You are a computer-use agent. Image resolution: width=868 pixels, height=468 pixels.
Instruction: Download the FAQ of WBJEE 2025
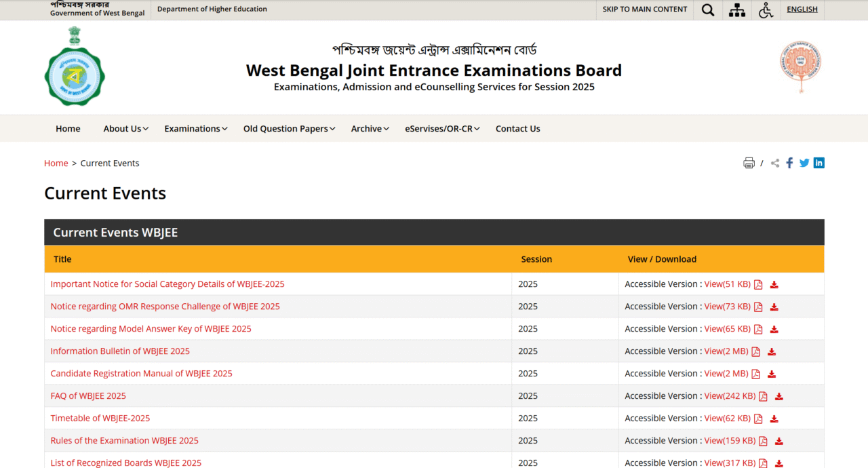pos(779,397)
